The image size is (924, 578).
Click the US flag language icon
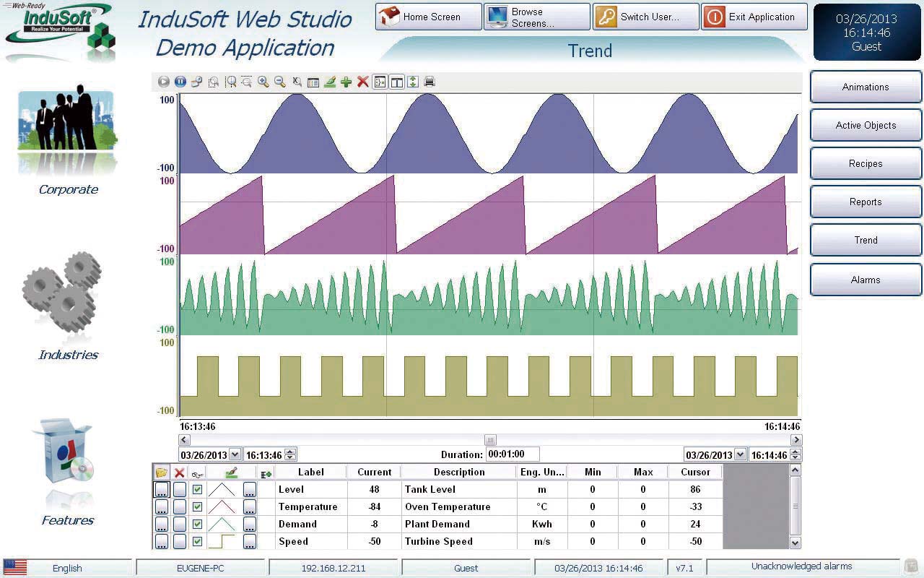pos(15,568)
